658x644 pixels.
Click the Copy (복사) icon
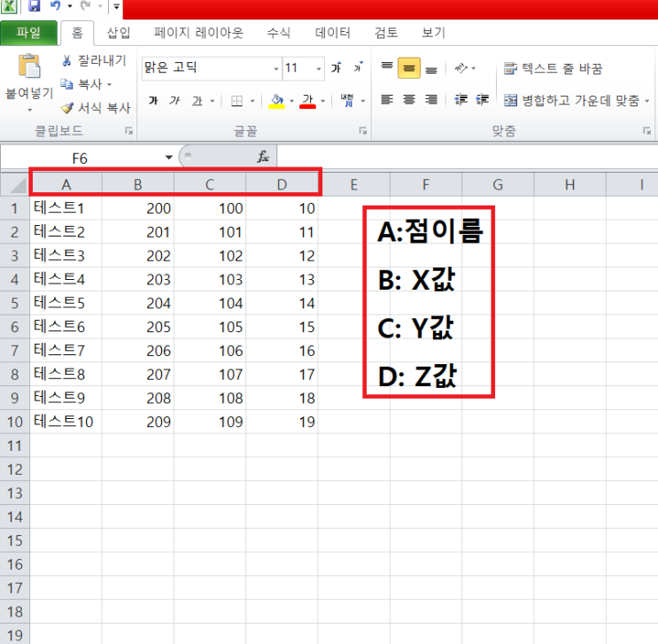(66, 84)
